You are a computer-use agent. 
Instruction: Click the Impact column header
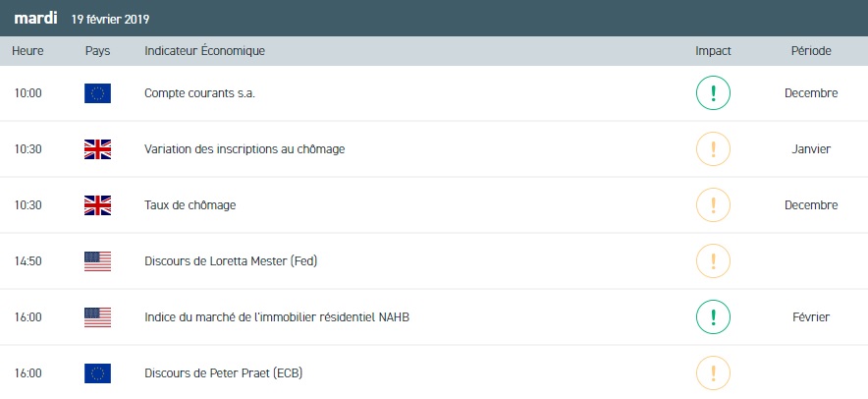(x=713, y=50)
